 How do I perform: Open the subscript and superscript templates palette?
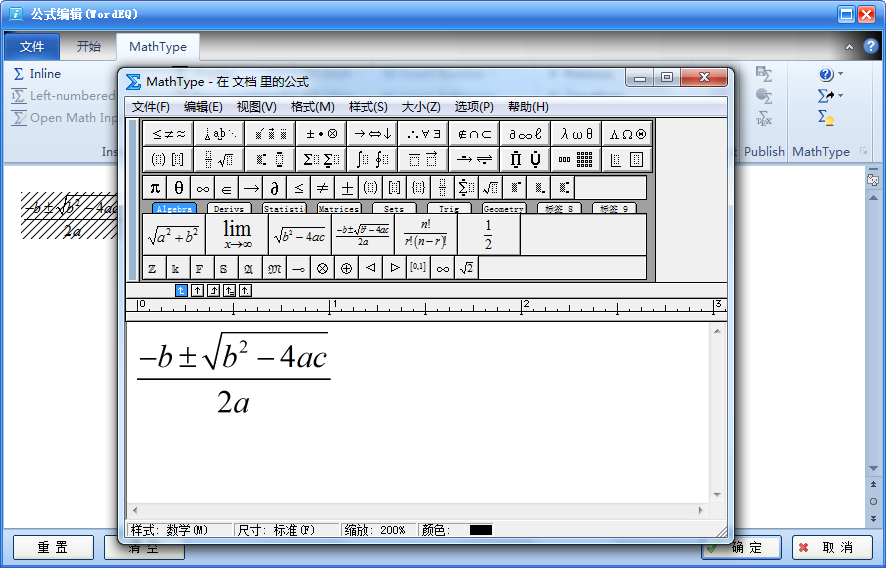click(270, 160)
